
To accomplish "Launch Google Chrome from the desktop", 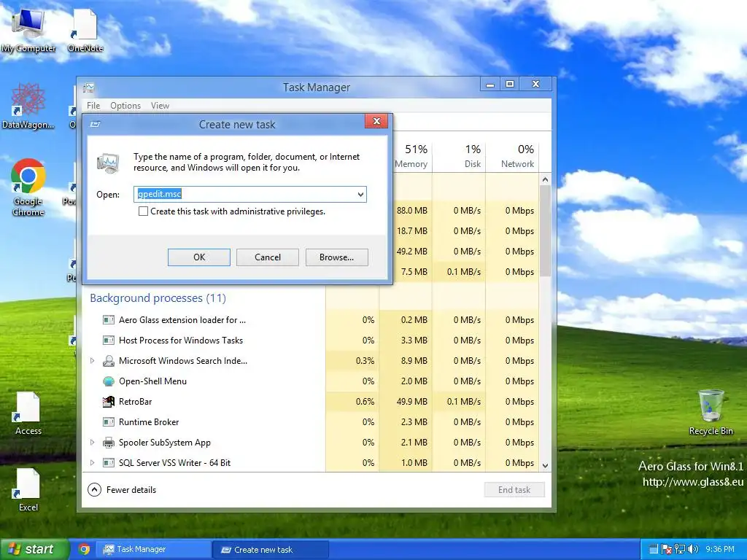I will [28, 187].
